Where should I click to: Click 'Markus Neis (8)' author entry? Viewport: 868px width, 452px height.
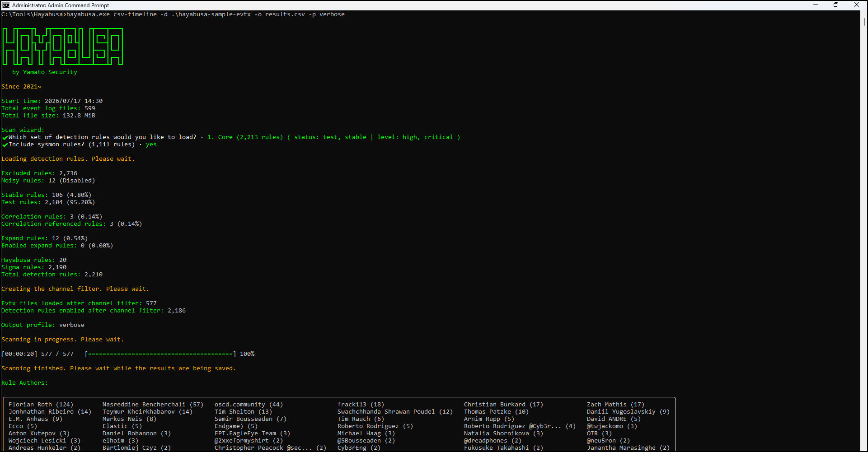130,419
